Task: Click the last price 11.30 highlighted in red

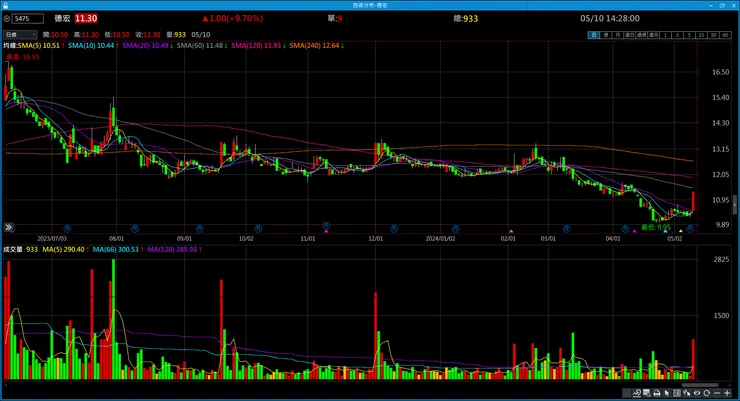Action: click(86, 18)
